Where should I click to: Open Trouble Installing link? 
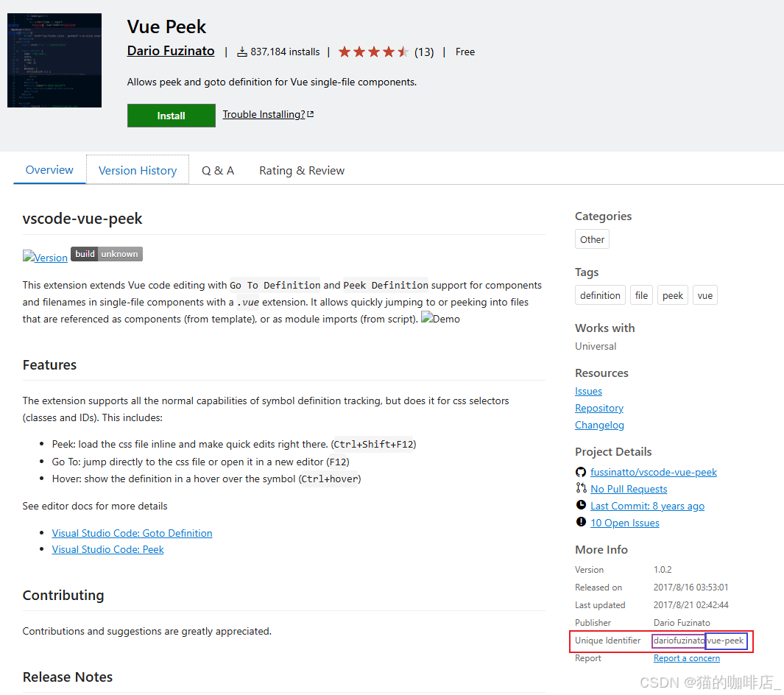point(264,115)
